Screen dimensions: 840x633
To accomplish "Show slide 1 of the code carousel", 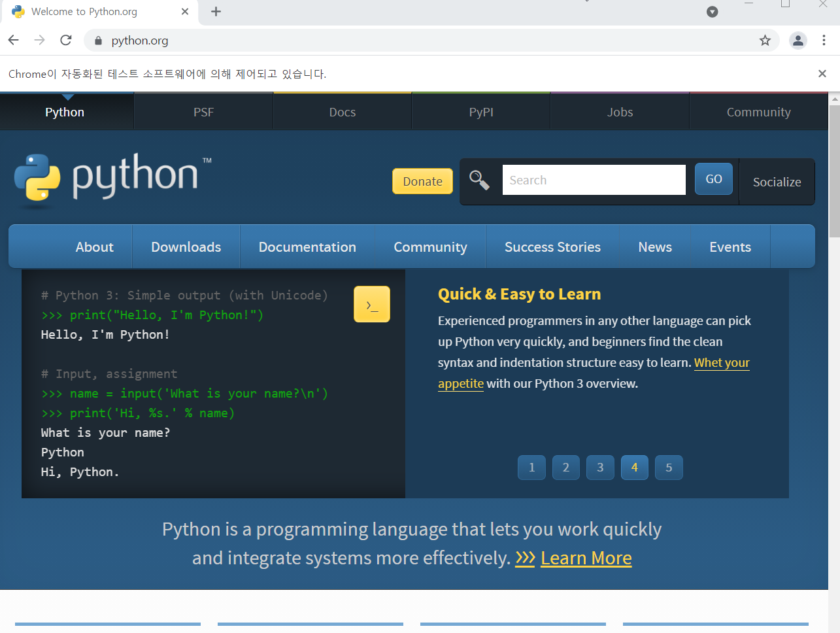I will (x=531, y=468).
